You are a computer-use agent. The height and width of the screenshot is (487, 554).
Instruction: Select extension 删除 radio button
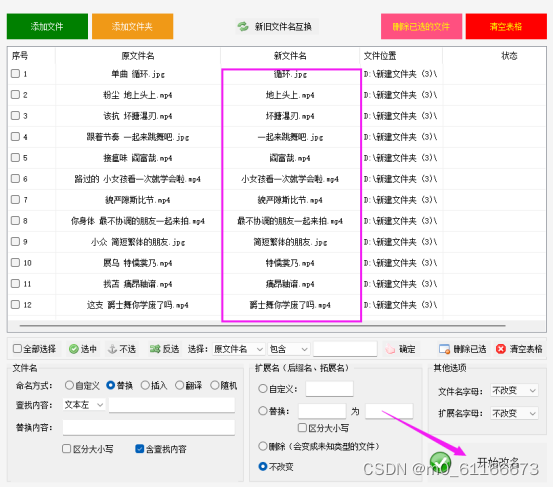tap(263, 446)
